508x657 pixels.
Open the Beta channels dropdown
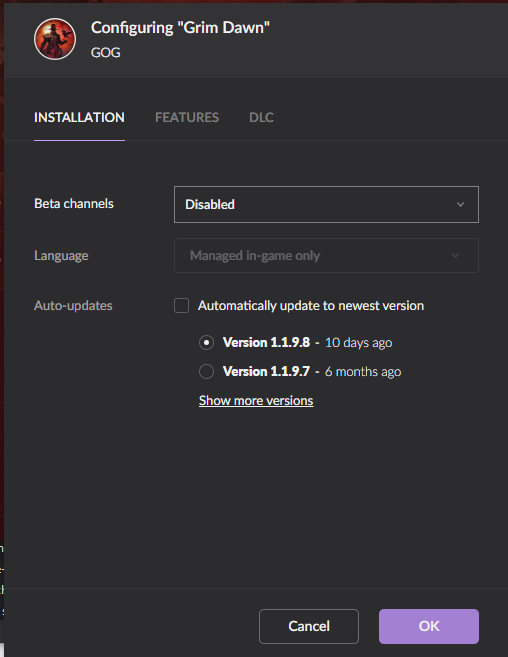click(x=326, y=204)
